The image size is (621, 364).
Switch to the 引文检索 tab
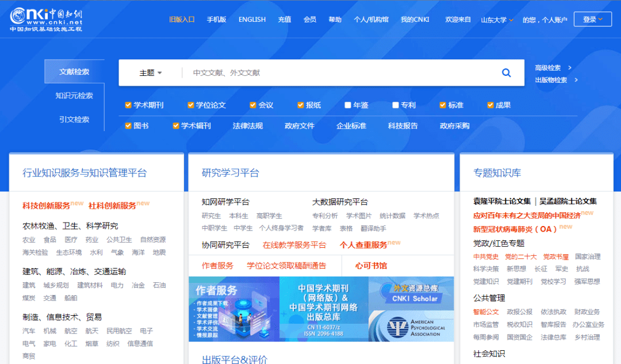tap(74, 119)
